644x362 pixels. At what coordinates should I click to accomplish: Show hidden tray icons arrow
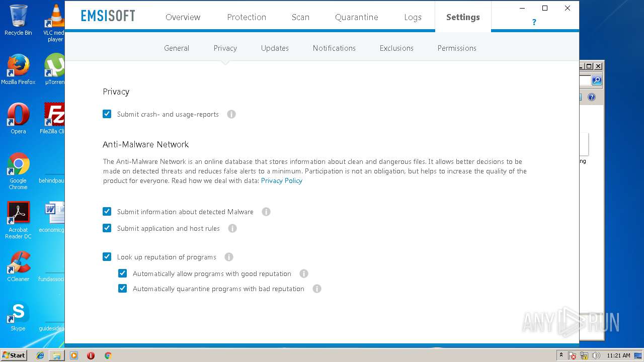561,355
